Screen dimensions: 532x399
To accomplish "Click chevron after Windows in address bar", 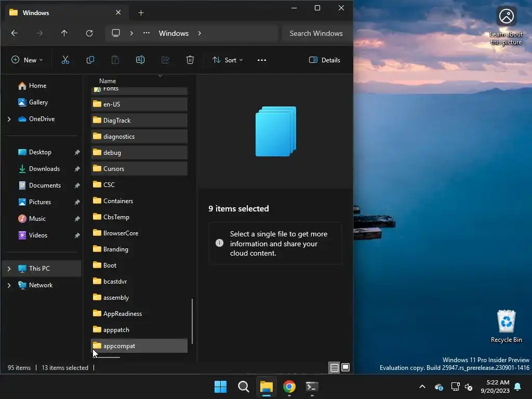I will (199, 33).
